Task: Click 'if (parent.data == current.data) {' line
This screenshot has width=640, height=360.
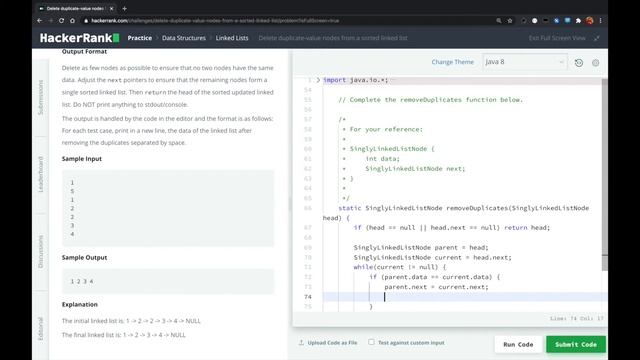Action: click(435, 277)
